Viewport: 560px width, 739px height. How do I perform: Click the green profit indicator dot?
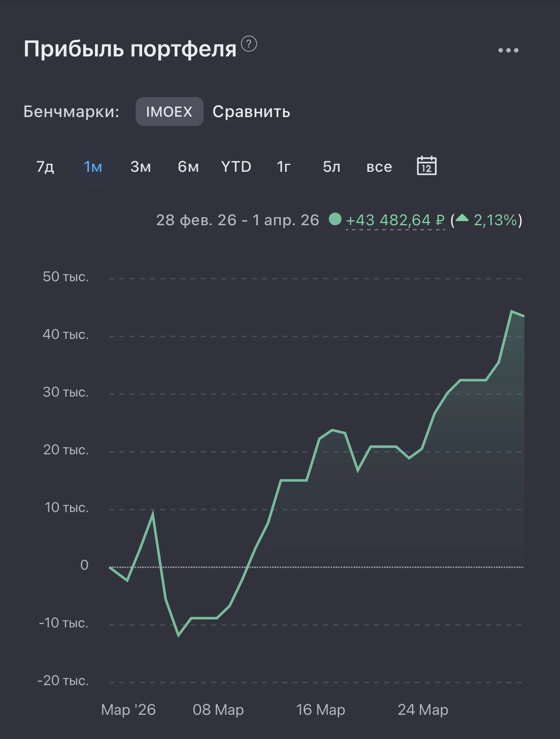pyautogui.click(x=335, y=219)
